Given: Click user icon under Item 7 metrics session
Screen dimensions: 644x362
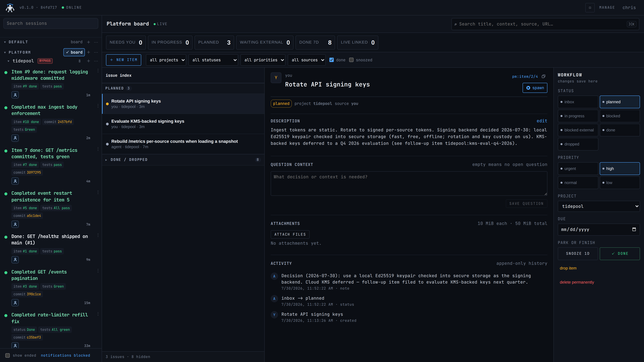Looking at the screenshot, I should click(15, 181).
